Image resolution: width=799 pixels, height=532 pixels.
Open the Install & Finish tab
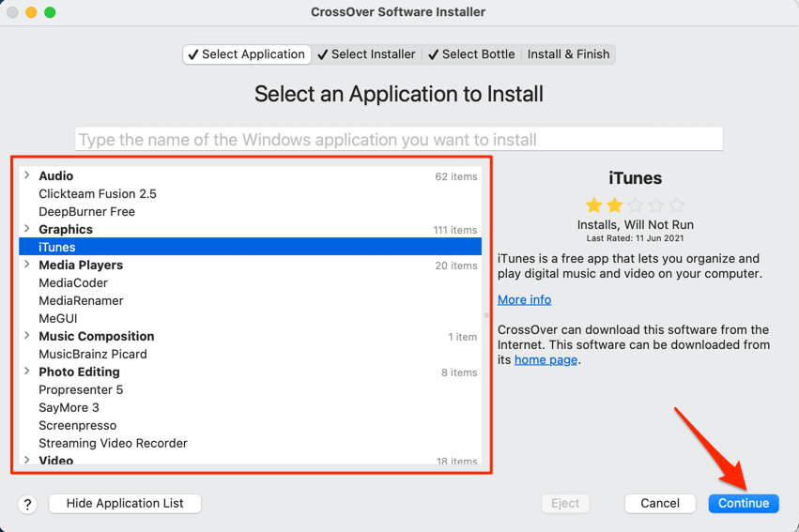[x=568, y=54]
